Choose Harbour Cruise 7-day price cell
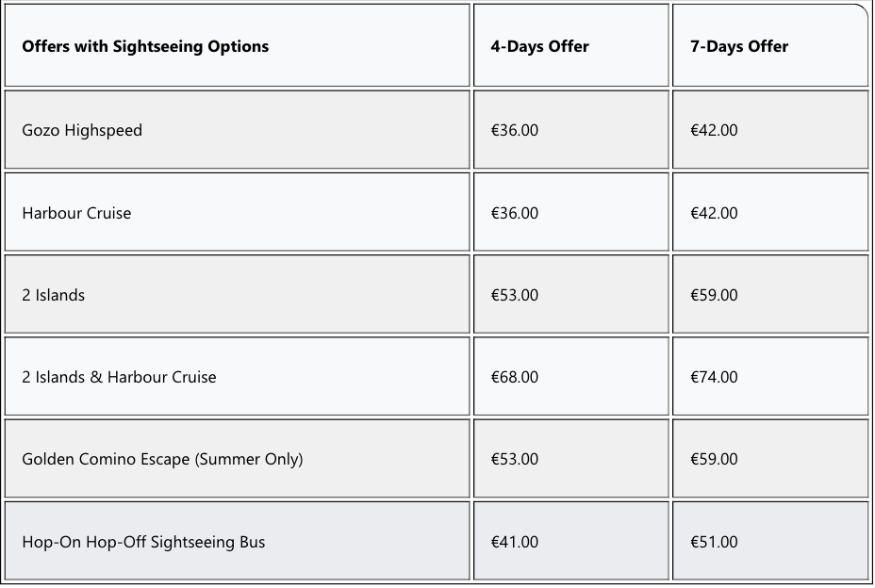Screen dimensions: 875x588 (x=770, y=212)
